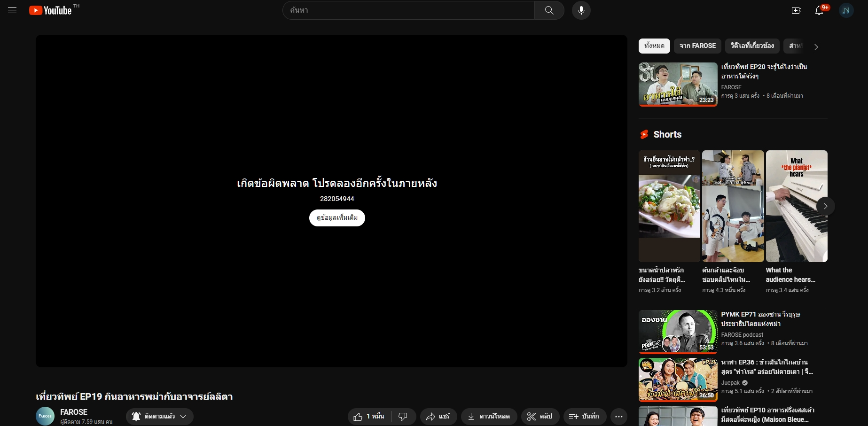Open notifications via the bell icon
The height and width of the screenshot is (426, 868).
pyautogui.click(x=820, y=10)
